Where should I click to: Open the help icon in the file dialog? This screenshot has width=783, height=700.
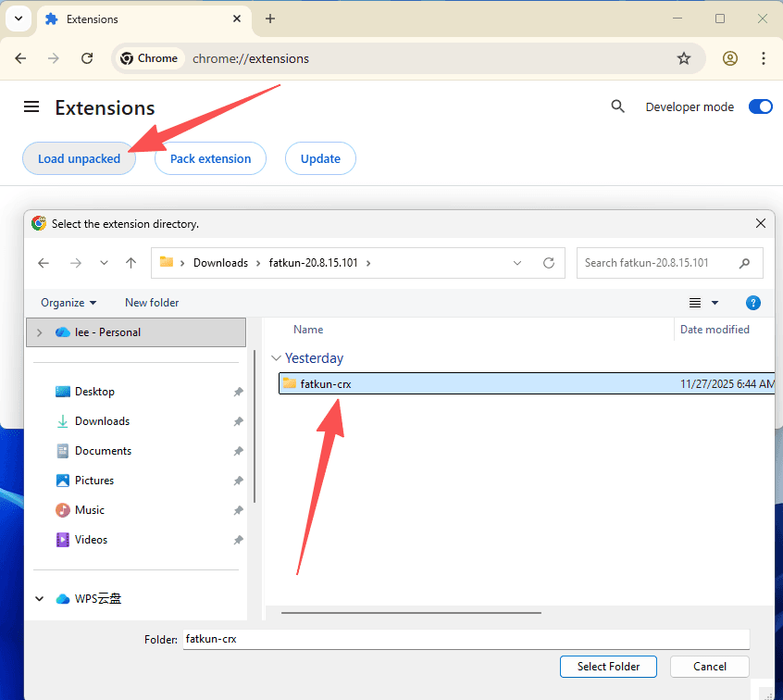pos(753,302)
